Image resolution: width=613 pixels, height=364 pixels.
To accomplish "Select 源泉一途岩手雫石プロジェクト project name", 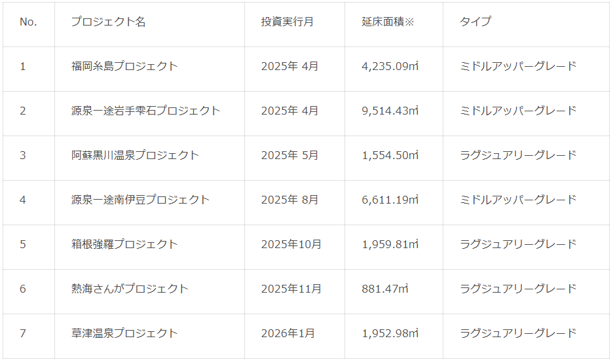I will pyautogui.click(x=146, y=111).
